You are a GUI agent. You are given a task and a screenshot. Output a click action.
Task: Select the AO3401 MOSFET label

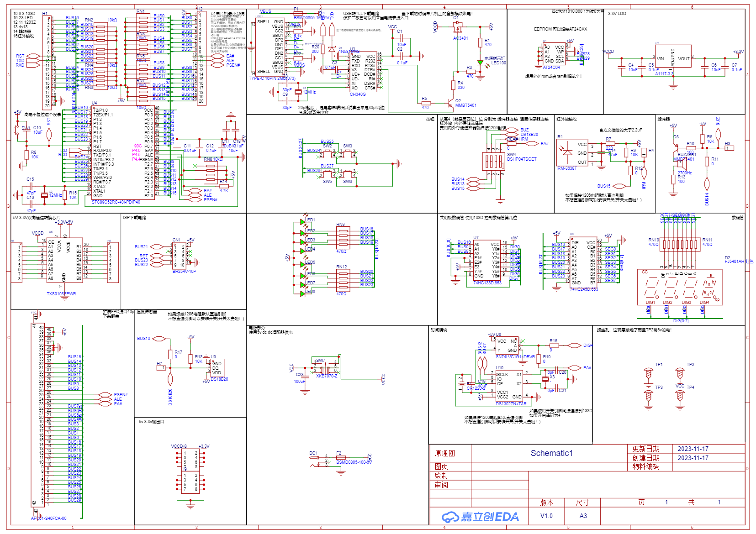[x=460, y=38]
